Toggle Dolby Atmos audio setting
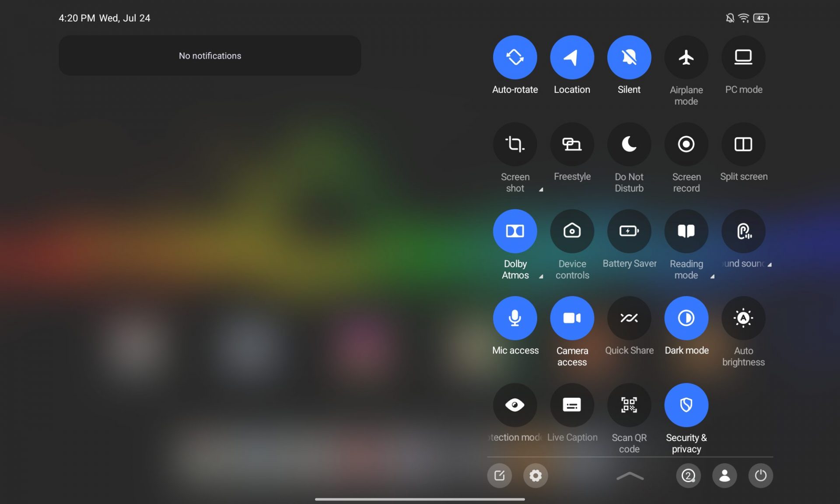Screen dimensions: 840x504 515,231
